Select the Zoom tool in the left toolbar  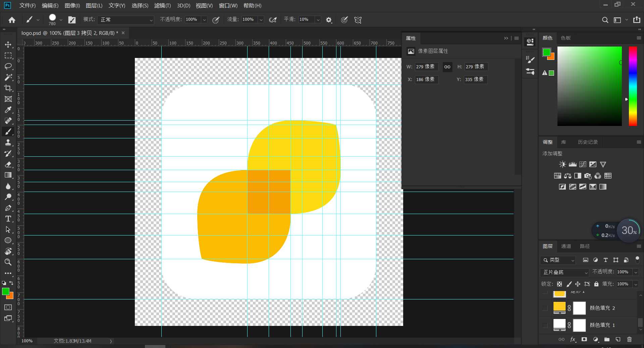[x=8, y=262]
